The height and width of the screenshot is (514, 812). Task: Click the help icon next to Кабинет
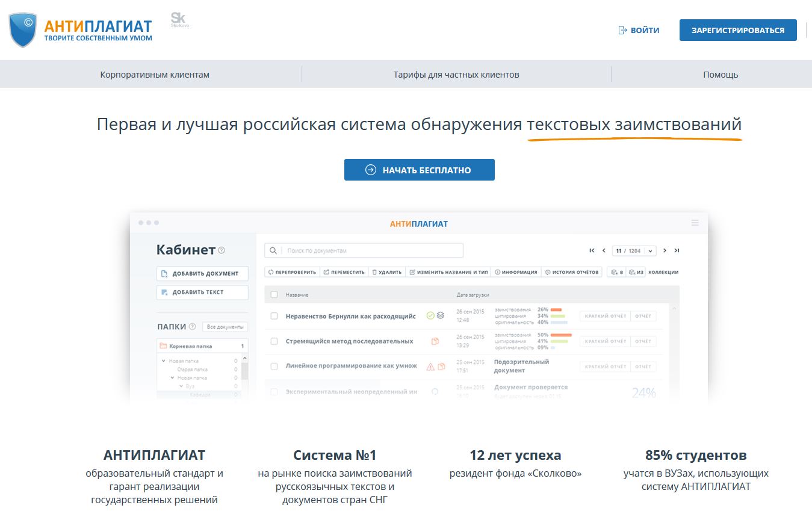[x=222, y=250]
